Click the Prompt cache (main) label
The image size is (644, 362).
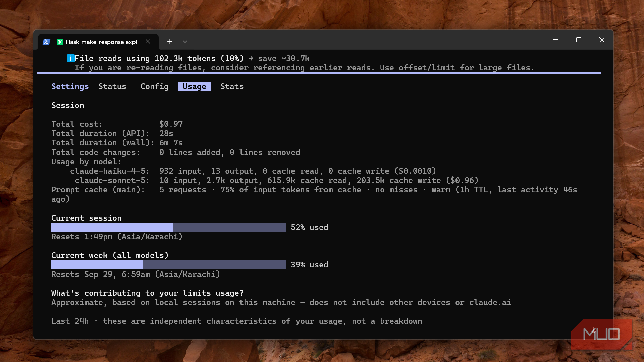(98, 190)
